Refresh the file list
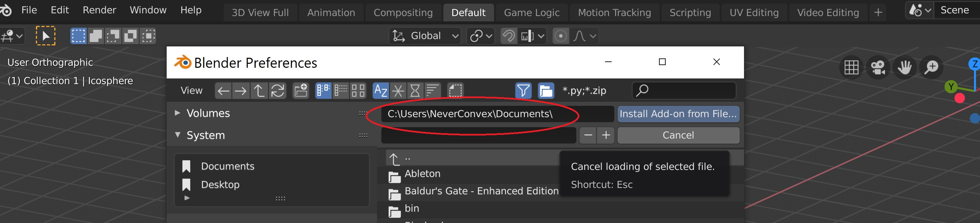 pos(278,91)
